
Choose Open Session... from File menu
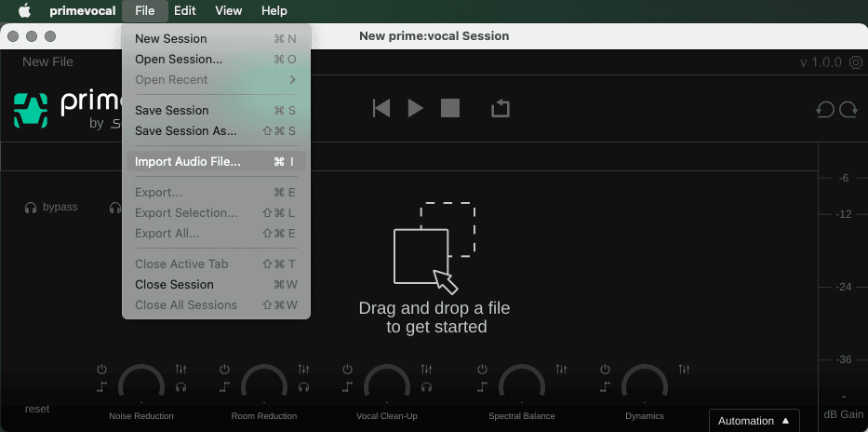(216, 60)
